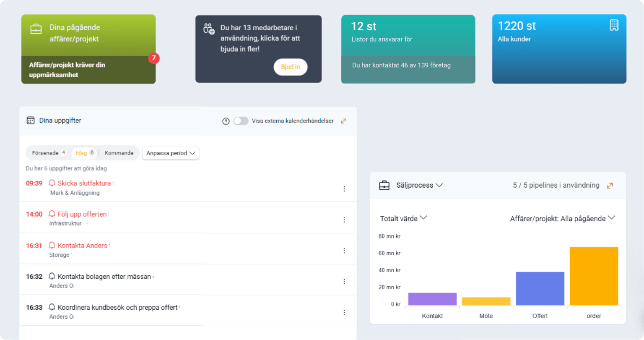The height and width of the screenshot is (340, 644).
Task: Enable Visa externa kalenderhändelser
Action: 241,120
